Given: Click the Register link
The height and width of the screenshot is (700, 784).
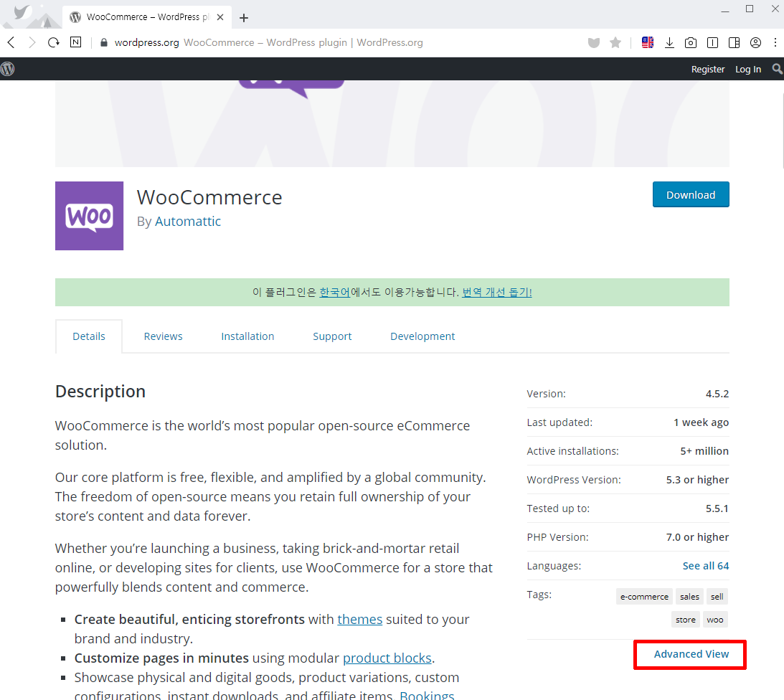Looking at the screenshot, I should point(707,69).
